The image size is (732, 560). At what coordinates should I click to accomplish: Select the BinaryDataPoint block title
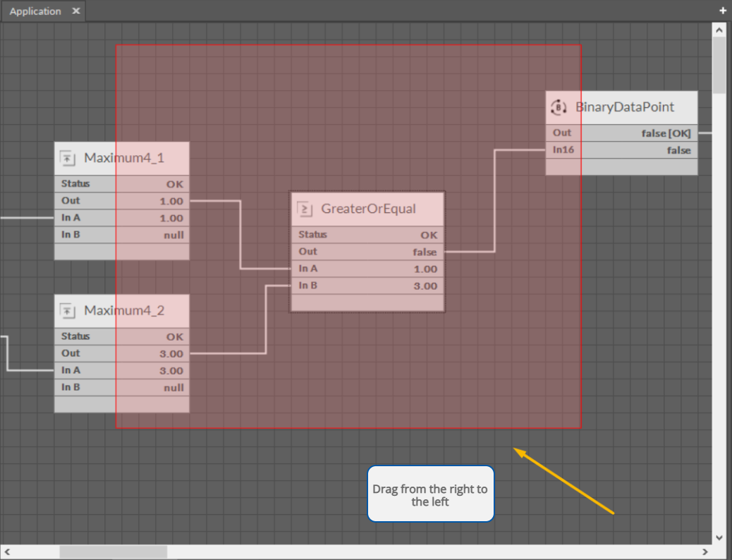pyautogui.click(x=625, y=107)
